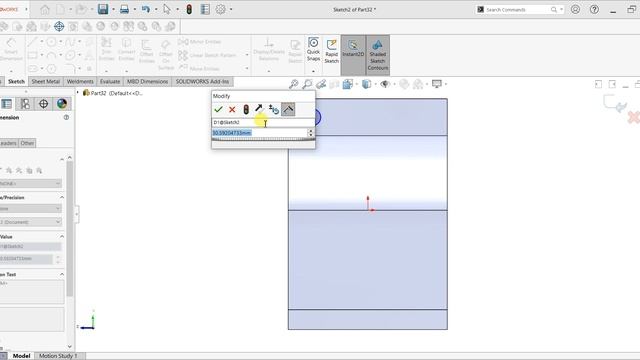Viewport: 640px width, 360px height.
Task: Click the Normal To target icon
Action: [59, 27]
